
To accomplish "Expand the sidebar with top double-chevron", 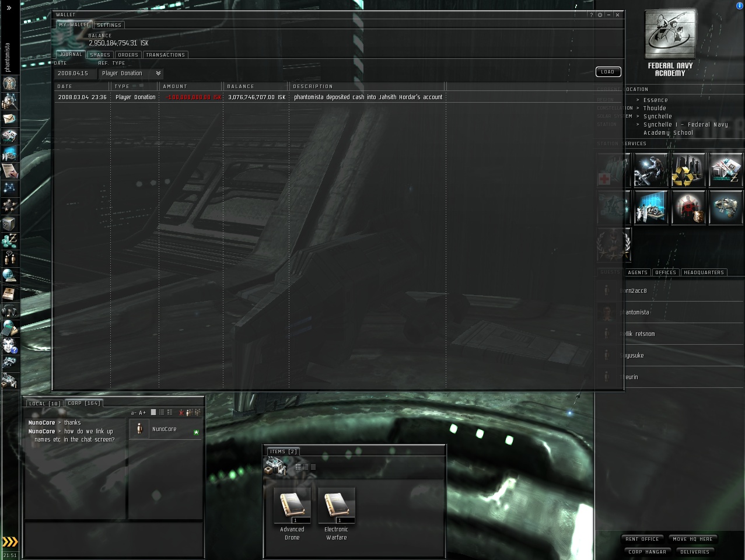I will (9, 8).
